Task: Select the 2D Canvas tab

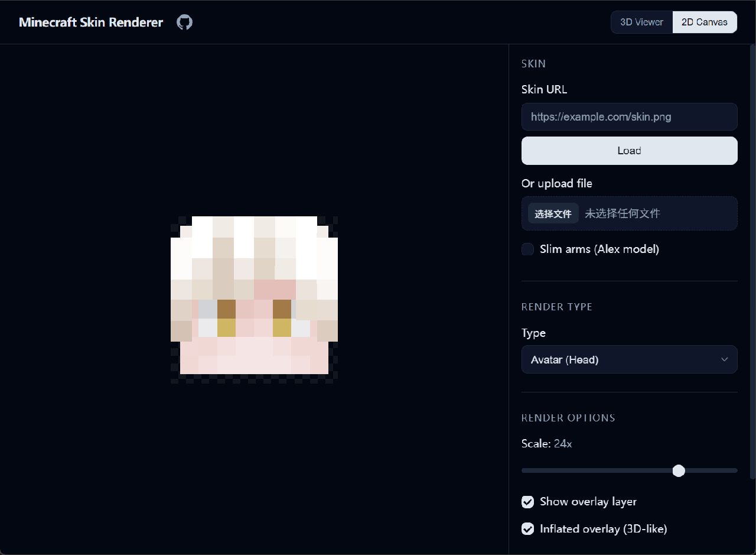Action: [x=704, y=22]
